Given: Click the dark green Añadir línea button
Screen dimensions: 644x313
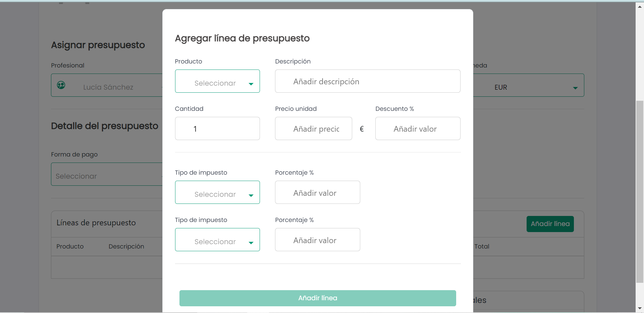Looking at the screenshot, I should (x=550, y=224).
